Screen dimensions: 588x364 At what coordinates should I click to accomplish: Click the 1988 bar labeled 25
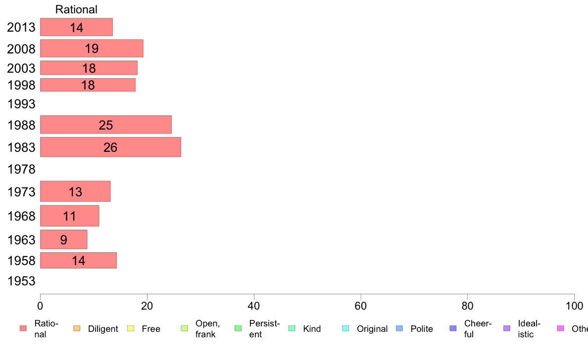(x=106, y=125)
